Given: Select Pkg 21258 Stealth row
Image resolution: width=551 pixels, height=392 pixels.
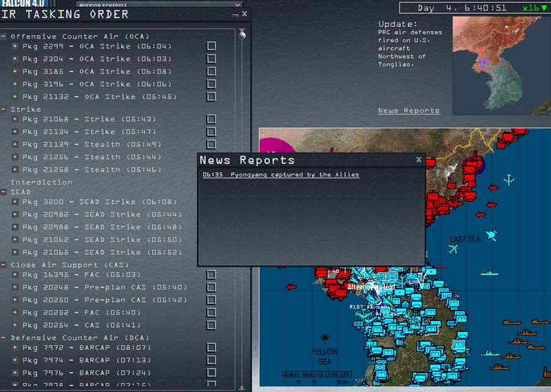Looking at the screenshot, I should click(x=92, y=169).
